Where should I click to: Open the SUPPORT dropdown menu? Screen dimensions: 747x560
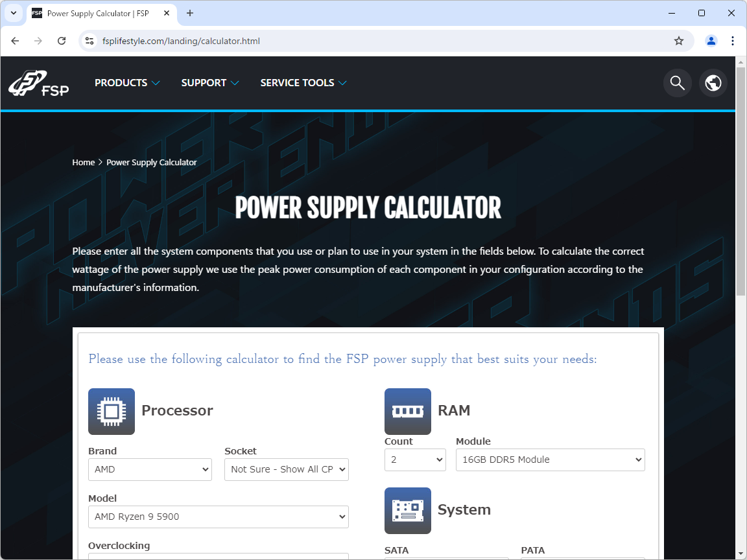pos(209,83)
